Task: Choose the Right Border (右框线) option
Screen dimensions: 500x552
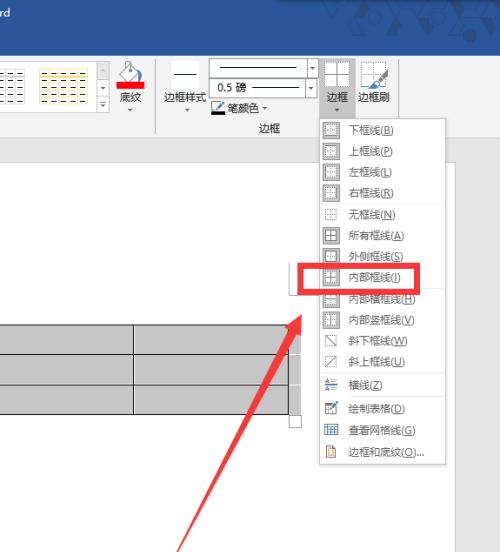Action: tap(382, 193)
